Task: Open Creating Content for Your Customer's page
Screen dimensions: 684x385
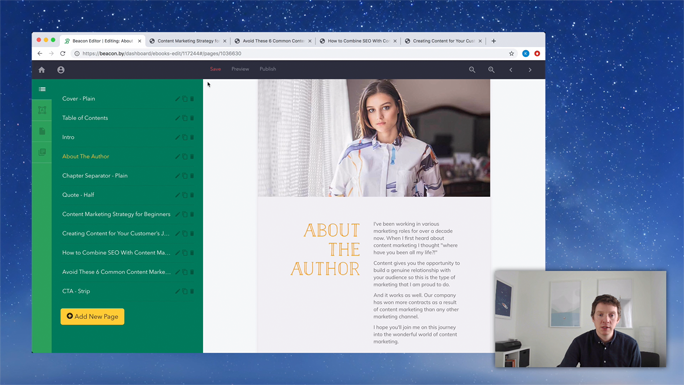Action: (x=116, y=234)
